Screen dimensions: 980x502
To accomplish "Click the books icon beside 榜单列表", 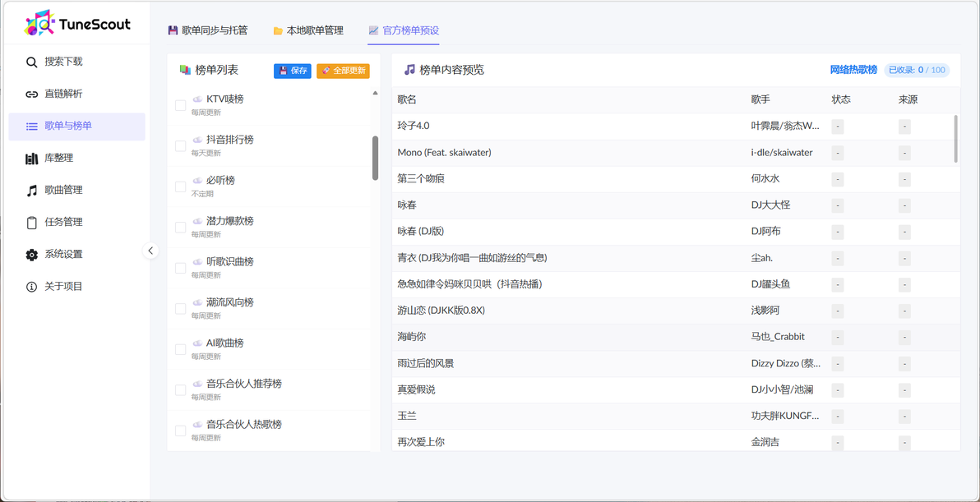I will (184, 71).
